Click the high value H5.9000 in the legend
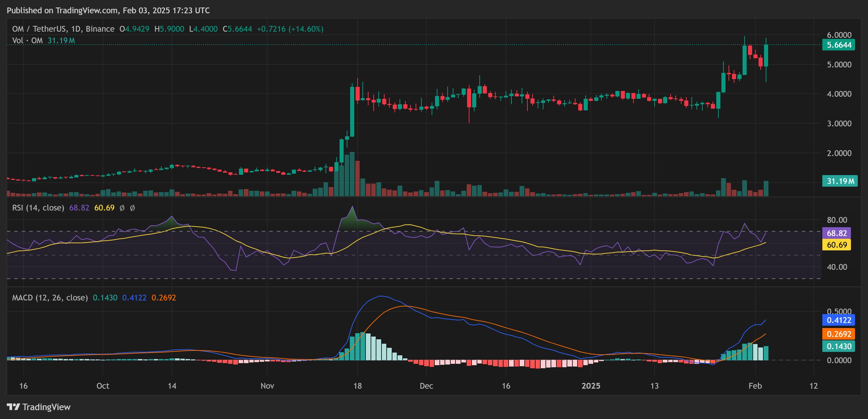This screenshot has height=419, width=868. [x=170, y=29]
